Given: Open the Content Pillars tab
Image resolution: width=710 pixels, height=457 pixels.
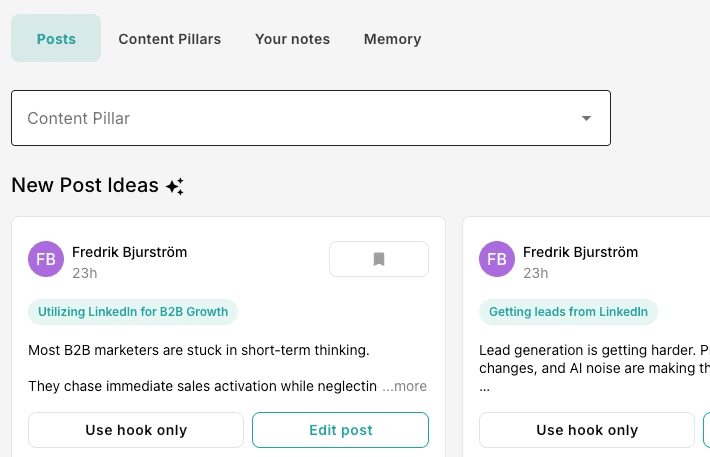Looking at the screenshot, I should [170, 39].
